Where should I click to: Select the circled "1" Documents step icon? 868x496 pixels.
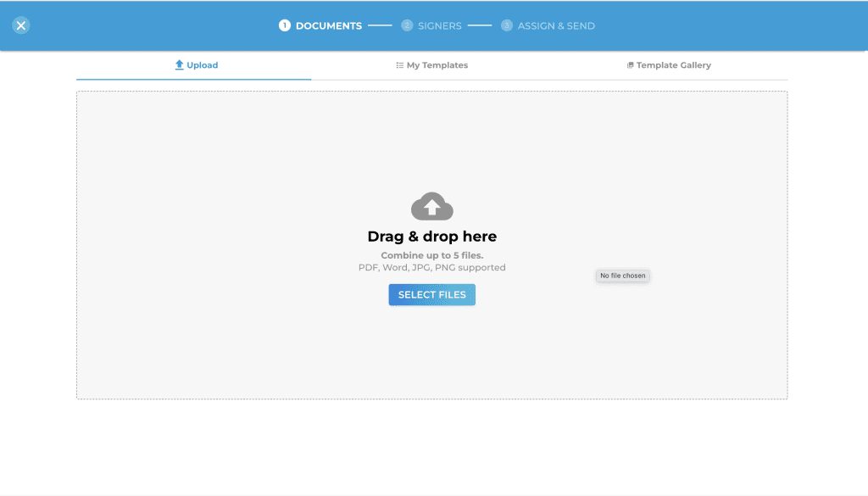click(284, 25)
